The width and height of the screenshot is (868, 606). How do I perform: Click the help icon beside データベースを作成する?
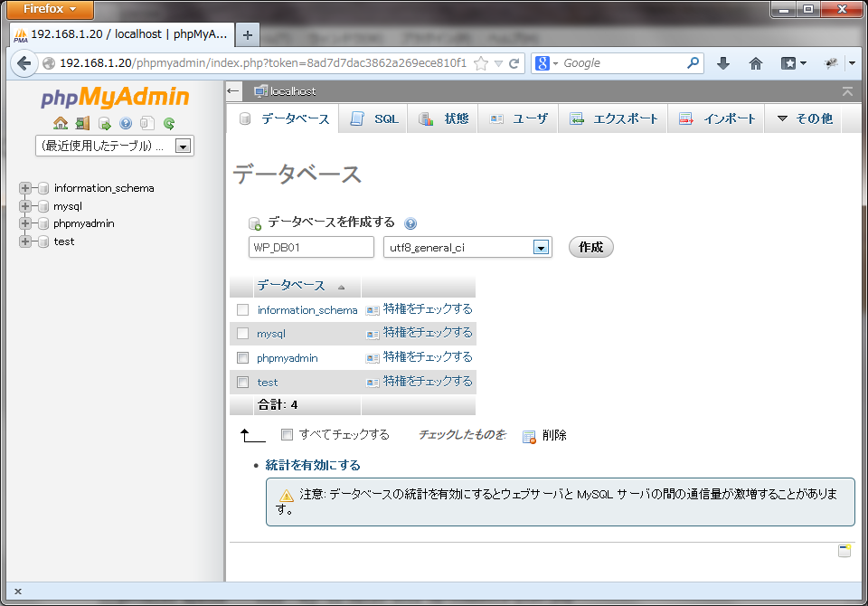point(410,223)
